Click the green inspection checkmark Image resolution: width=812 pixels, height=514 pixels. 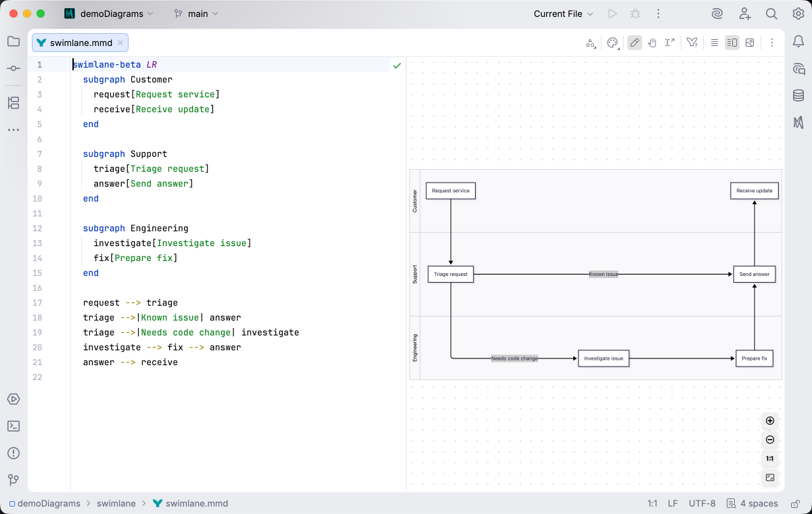(x=397, y=66)
